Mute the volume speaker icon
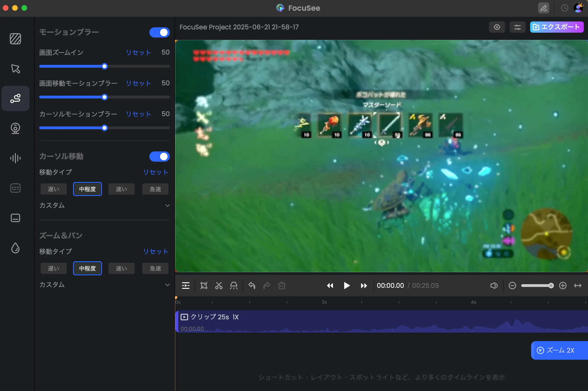Image resolution: width=588 pixels, height=391 pixels. (x=494, y=286)
